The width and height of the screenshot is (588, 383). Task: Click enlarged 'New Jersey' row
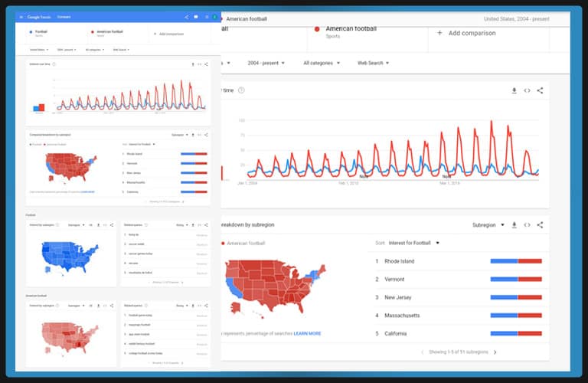click(x=459, y=297)
